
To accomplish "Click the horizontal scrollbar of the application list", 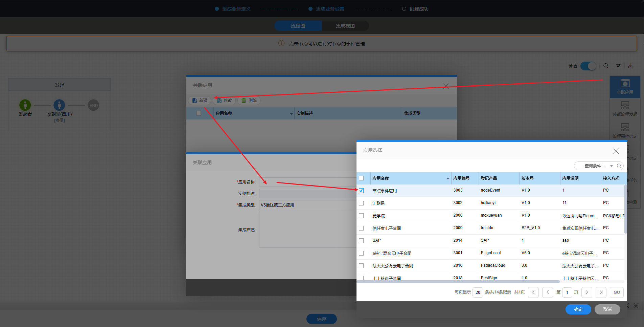I will [459, 282].
